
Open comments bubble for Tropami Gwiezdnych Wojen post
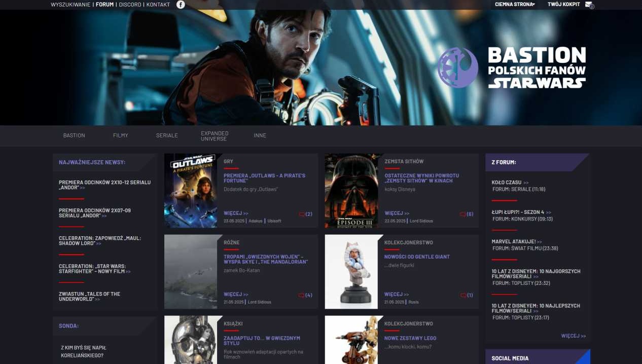pos(305,295)
